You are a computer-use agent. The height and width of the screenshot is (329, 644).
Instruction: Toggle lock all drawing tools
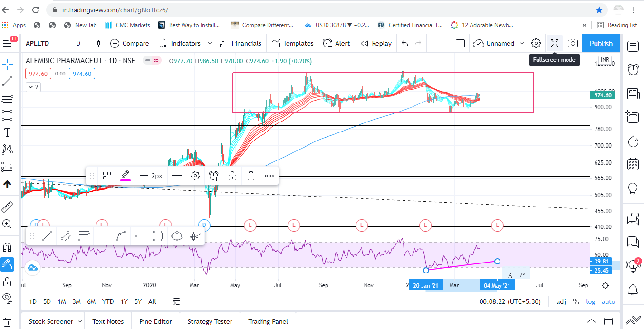coord(7,282)
